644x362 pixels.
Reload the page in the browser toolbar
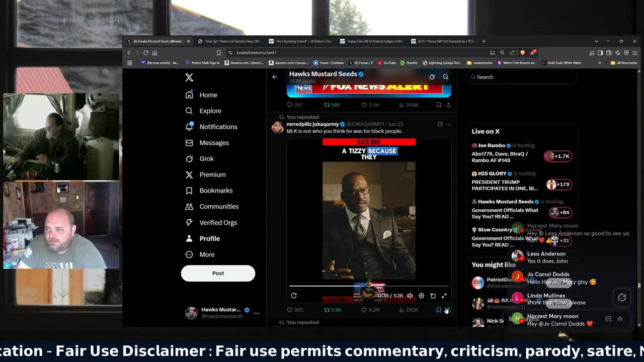146,53
